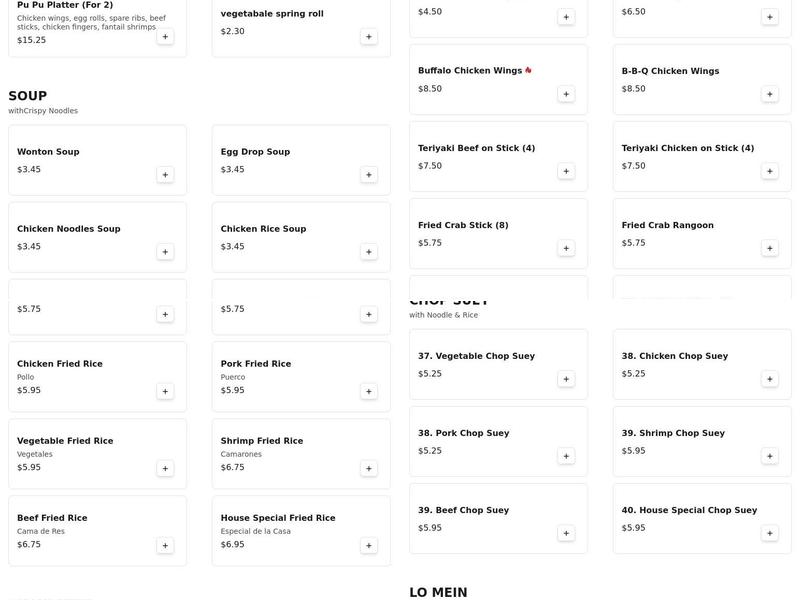Screen dimensions: 800x600
Task: Add Fried Crab Rangoon to cart
Action: click(x=770, y=248)
